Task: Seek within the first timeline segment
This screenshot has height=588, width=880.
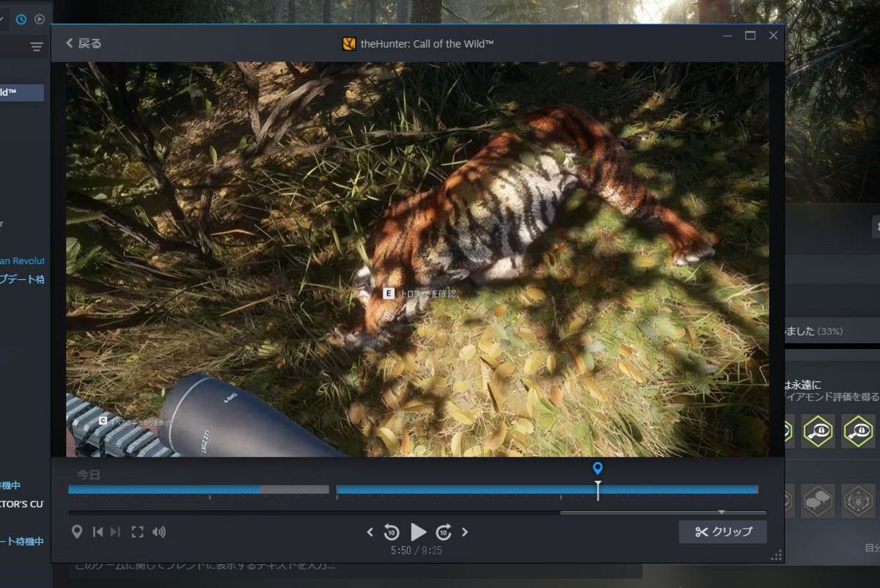Action: (198, 489)
